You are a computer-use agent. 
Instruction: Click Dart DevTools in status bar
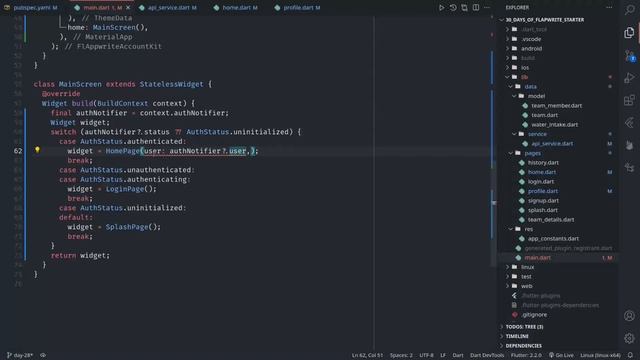(x=487, y=355)
